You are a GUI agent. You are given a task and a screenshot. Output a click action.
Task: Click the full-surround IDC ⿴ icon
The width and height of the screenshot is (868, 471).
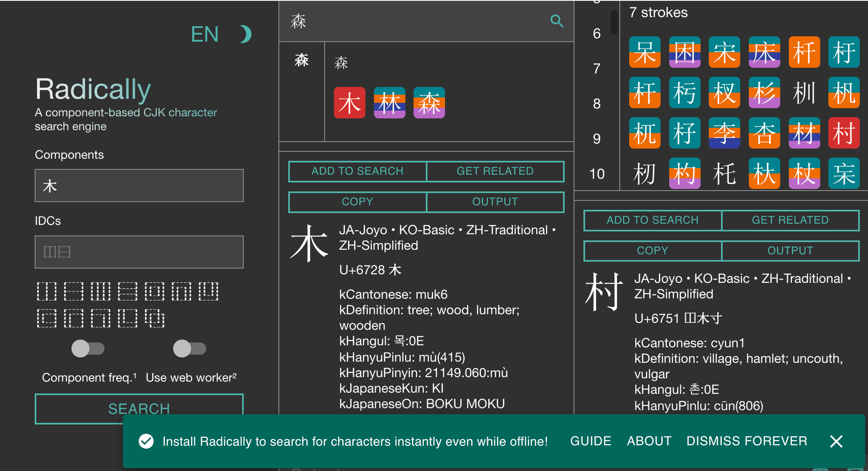point(154,291)
